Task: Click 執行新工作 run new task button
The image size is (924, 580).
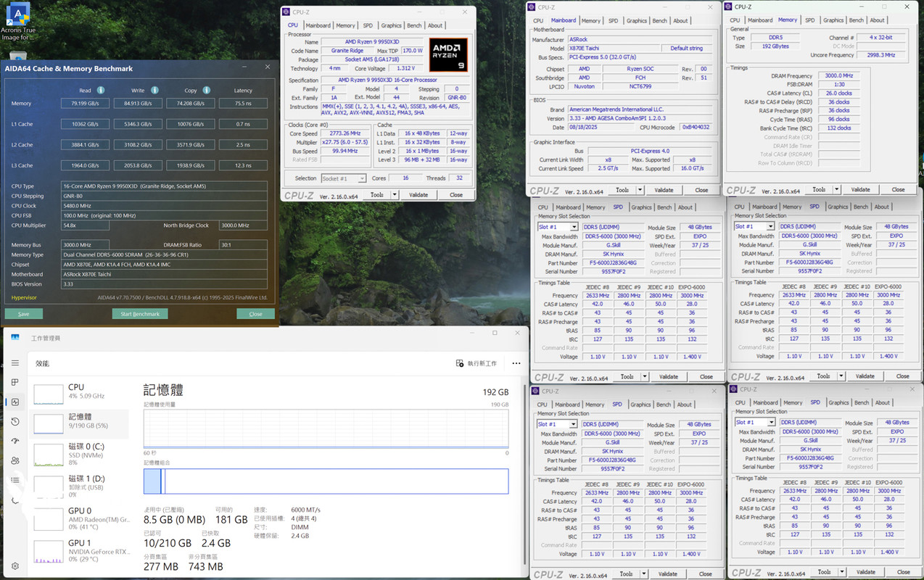Action: tap(477, 363)
